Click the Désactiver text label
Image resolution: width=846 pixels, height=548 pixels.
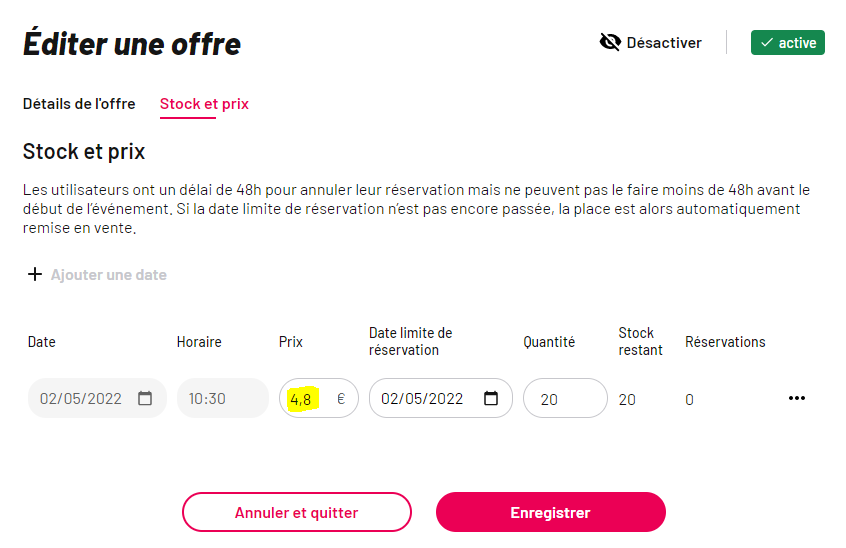tap(664, 43)
